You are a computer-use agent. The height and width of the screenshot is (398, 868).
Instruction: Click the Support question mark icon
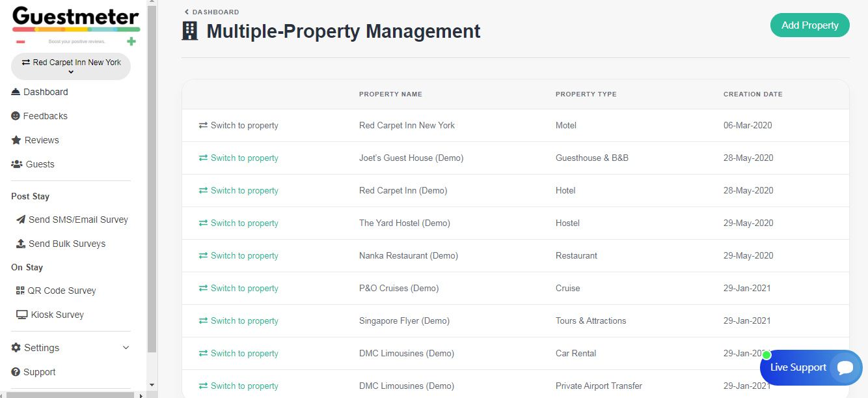point(16,372)
